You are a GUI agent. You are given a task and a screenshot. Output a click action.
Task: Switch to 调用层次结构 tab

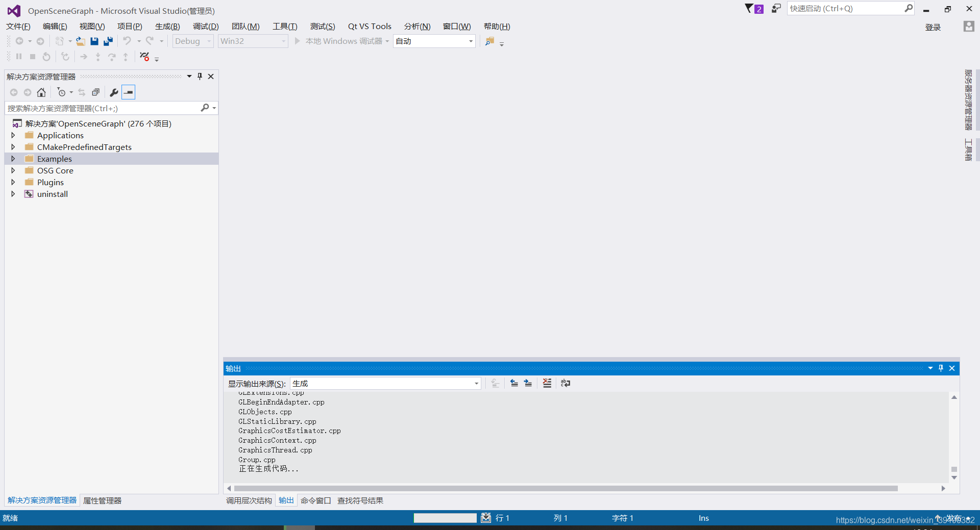click(x=249, y=501)
